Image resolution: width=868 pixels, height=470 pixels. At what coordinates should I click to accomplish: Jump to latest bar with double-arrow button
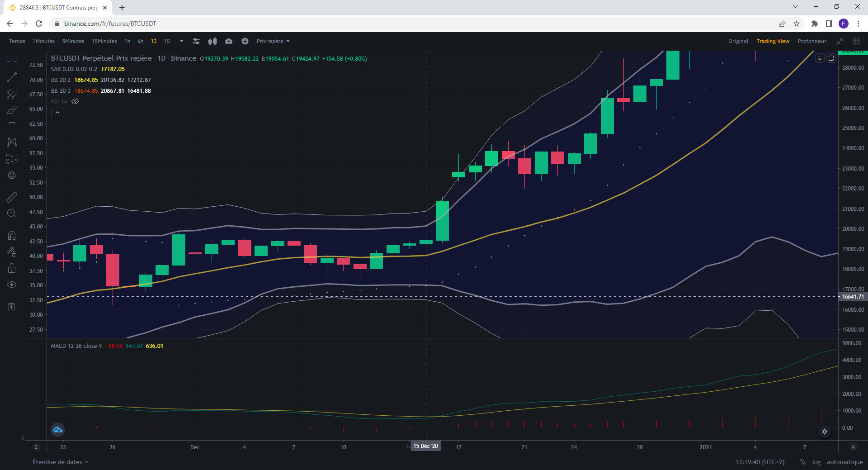tap(825, 432)
